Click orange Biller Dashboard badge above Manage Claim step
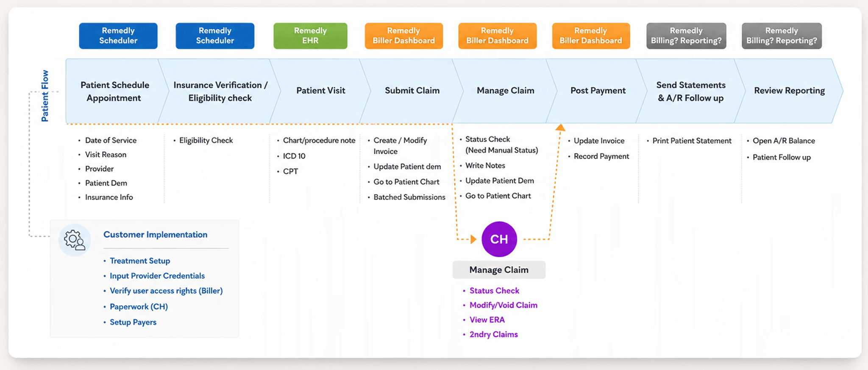Image resolution: width=868 pixels, height=370 pixels. click(497, 36)
